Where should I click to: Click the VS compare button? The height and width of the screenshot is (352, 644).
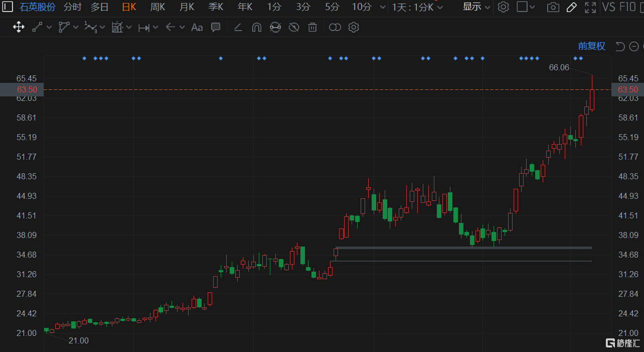coord(609,7)
